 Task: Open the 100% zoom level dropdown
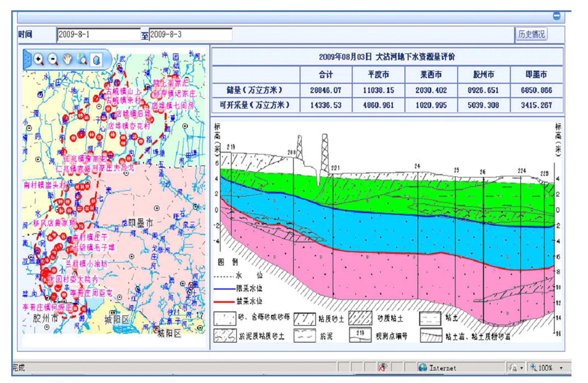561,368
